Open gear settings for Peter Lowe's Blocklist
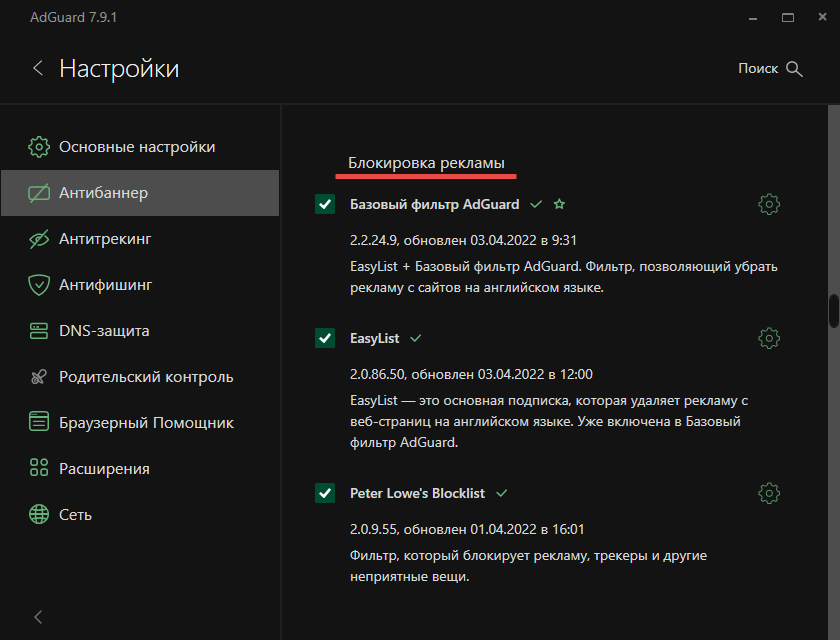 coord(769,493)
